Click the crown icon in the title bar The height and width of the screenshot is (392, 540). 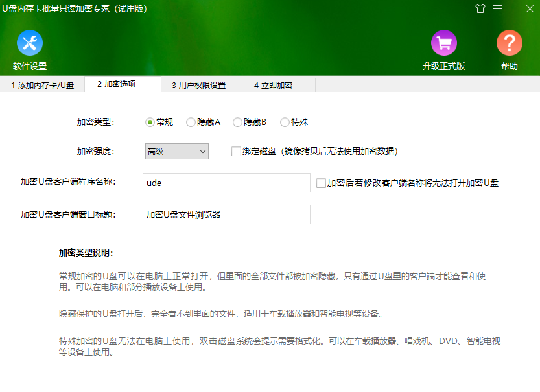click(480, 10)
